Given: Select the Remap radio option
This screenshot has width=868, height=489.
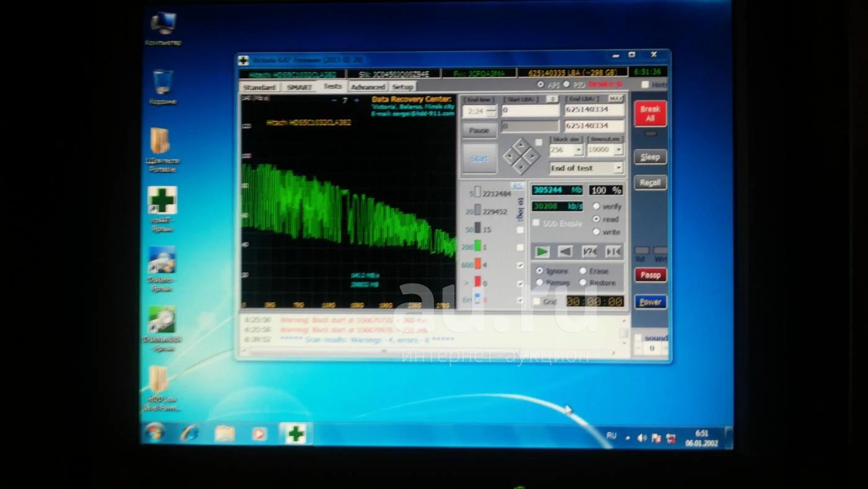Looking at the screenshot, I should click(x=539, y=282).
